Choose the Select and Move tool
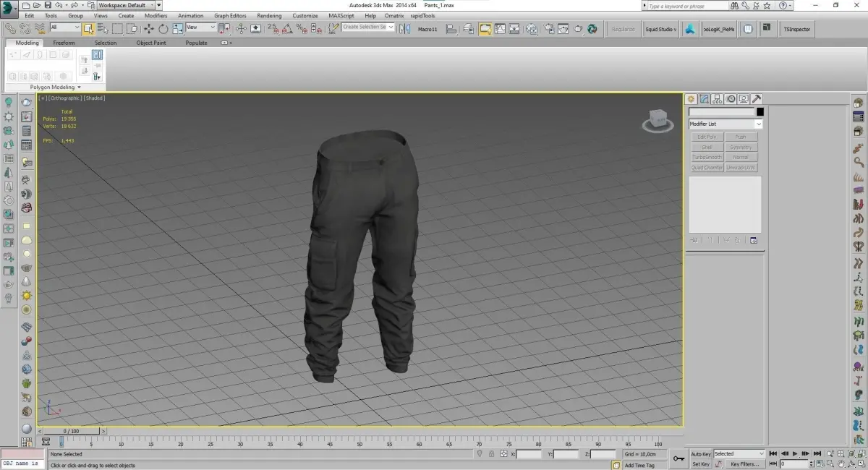Screen dimensions: 868x470 pos(149,29)
